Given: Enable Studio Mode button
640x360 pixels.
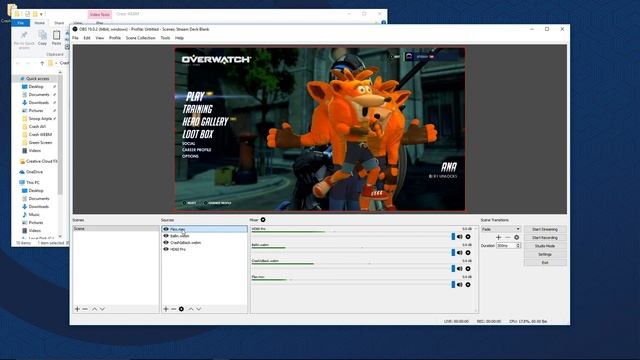Looking at the screenshot, I should coord(545,246).
